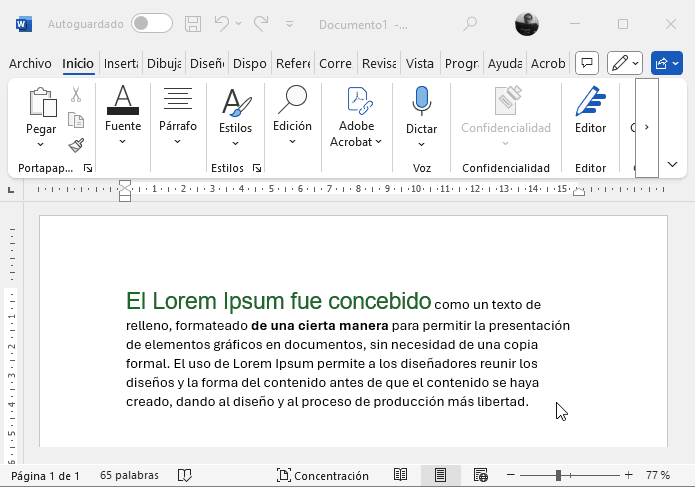Click the 65 palabras word count

127,475
